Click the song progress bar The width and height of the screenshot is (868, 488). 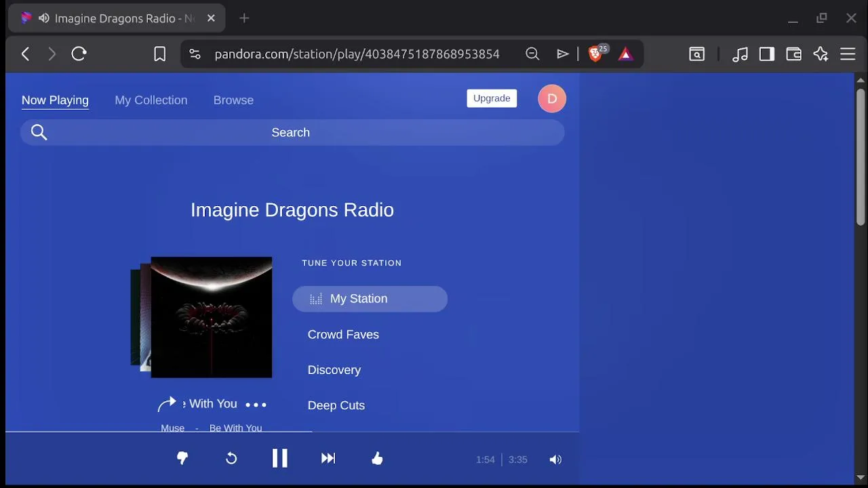tap(292, 431)
